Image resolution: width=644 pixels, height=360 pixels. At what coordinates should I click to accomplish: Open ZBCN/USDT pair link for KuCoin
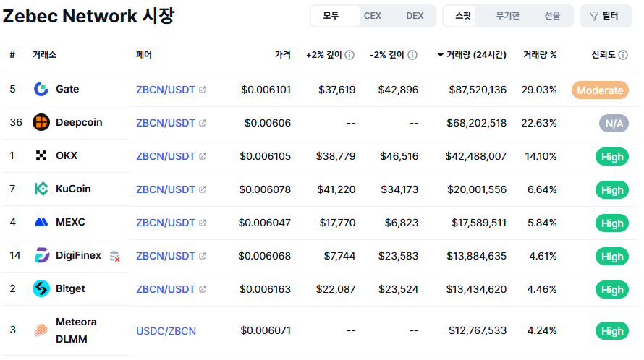coord(166,189)
